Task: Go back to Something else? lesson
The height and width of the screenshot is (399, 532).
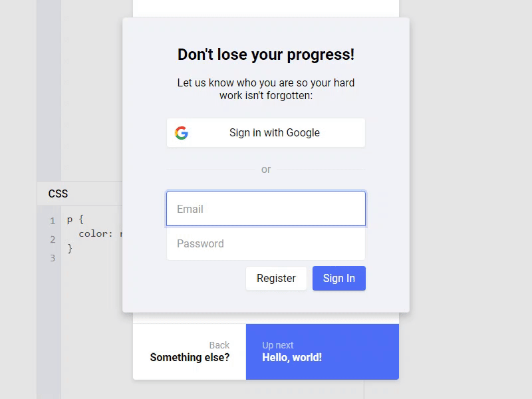Action: tap(190, 352)
